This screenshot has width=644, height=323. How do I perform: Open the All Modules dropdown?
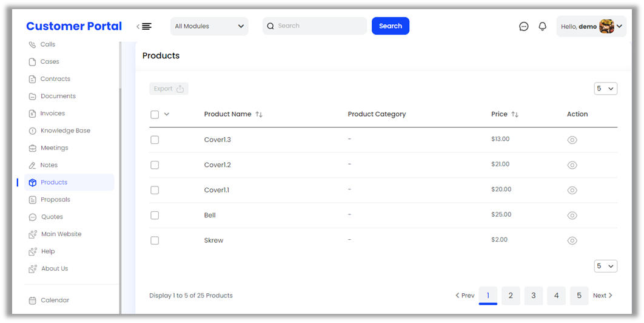coord(209,27)
